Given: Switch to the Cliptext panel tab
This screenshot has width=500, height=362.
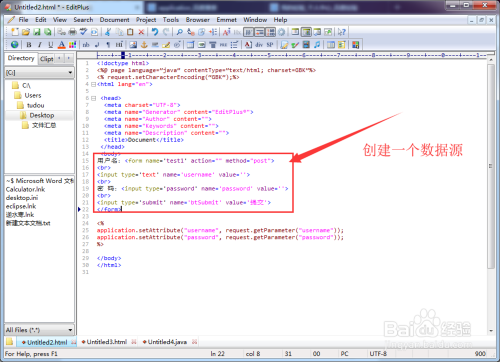Looking at the screenshot, I should point(47,59).
